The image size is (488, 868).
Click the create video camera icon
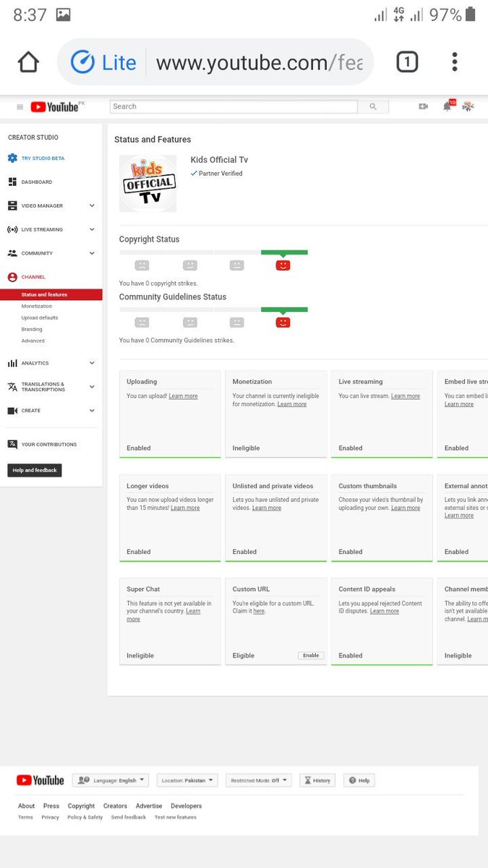point(423,106)
